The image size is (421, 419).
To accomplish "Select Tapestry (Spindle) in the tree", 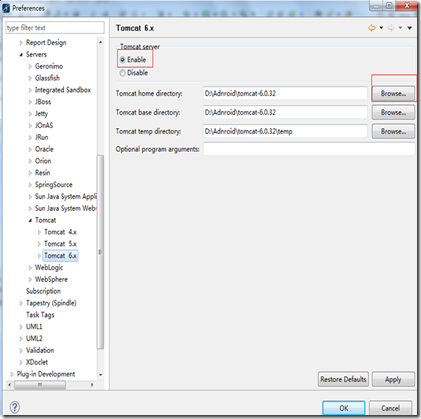I will (51, 303).
